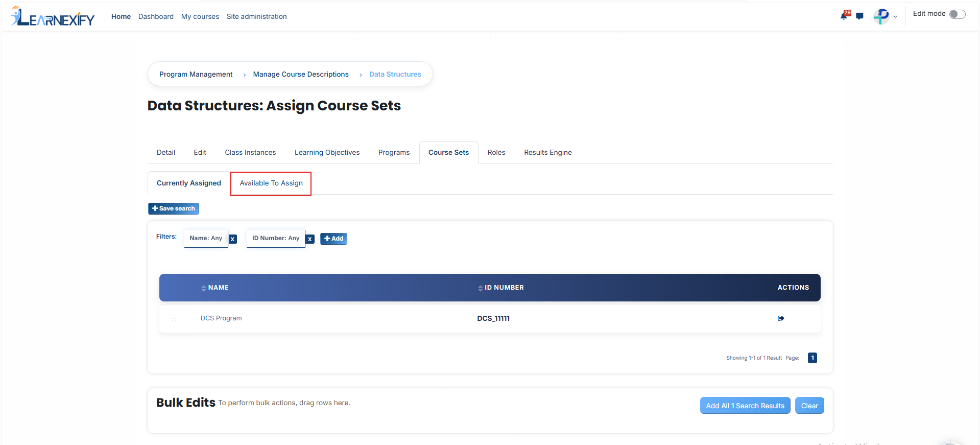This screenshot has width=980, height=445.
Task: Add a new filter with Add button
Action: point(334,239)
